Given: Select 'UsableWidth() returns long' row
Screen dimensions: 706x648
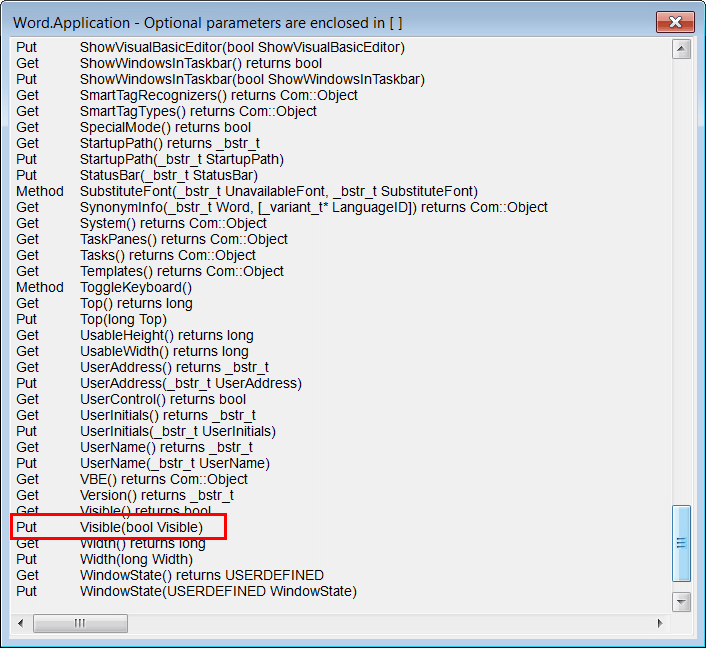Looking at the screenshot, I should 132,351.
